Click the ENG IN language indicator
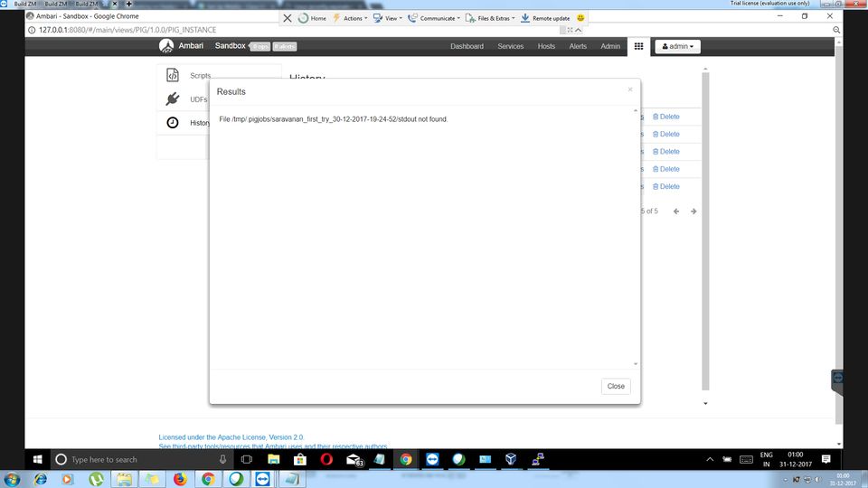This screenshot has width=868, height=488. click(766, 459)
